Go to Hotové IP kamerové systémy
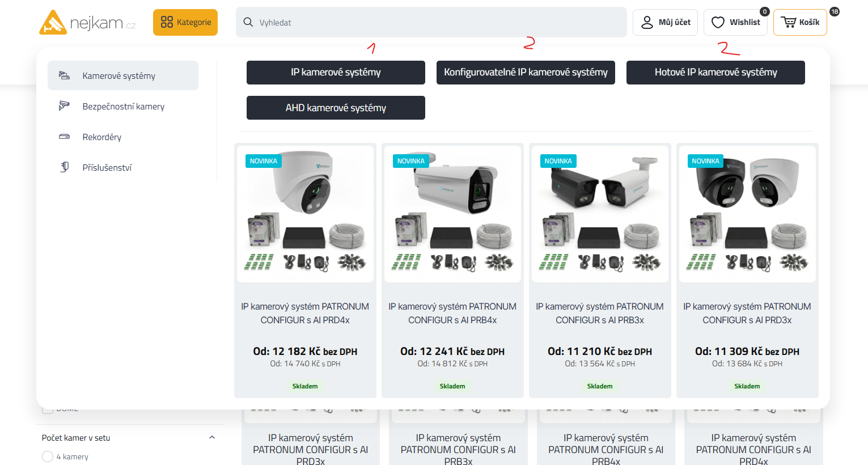868x465 pixels. pyautogui.click(x=715, y=73)
